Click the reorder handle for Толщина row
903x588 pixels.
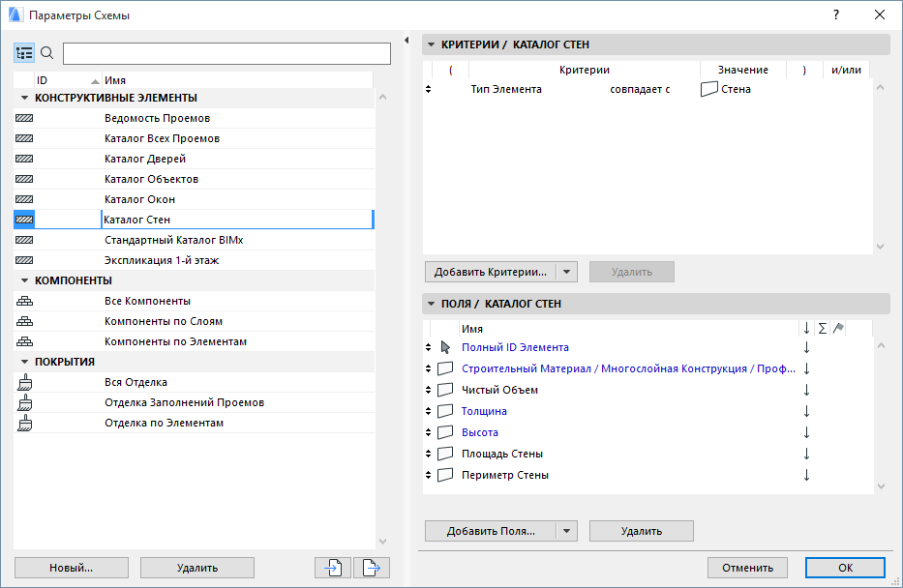pos(428,411)
